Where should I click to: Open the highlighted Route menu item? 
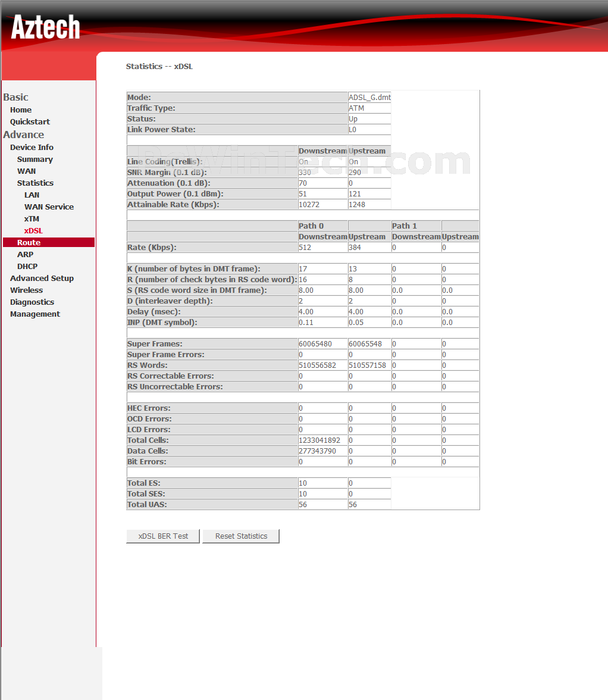coord(49,242)
